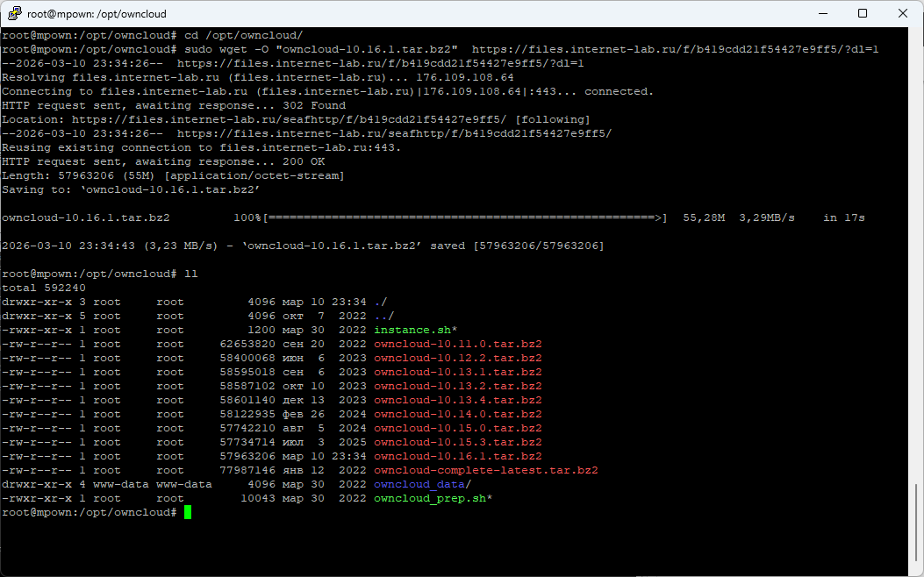Click the download URL ending in ?dl=1 in wget command

pos(675,49)
